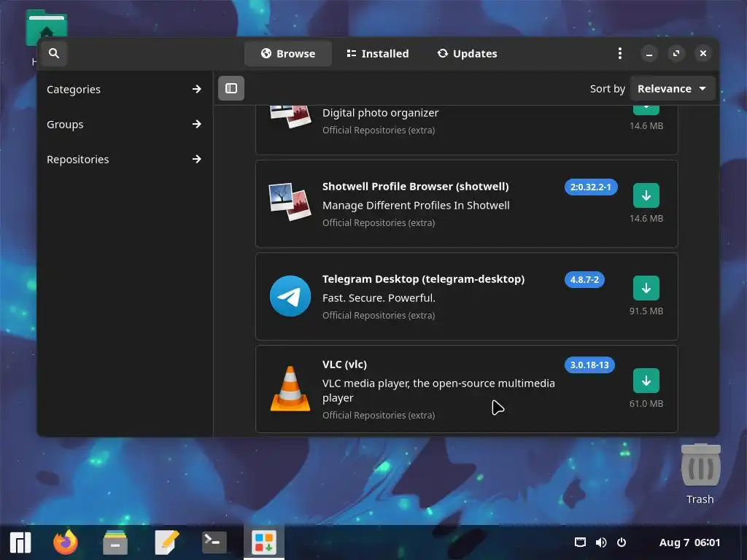Click 'Digital photo organizer' description

coord(380,113)
